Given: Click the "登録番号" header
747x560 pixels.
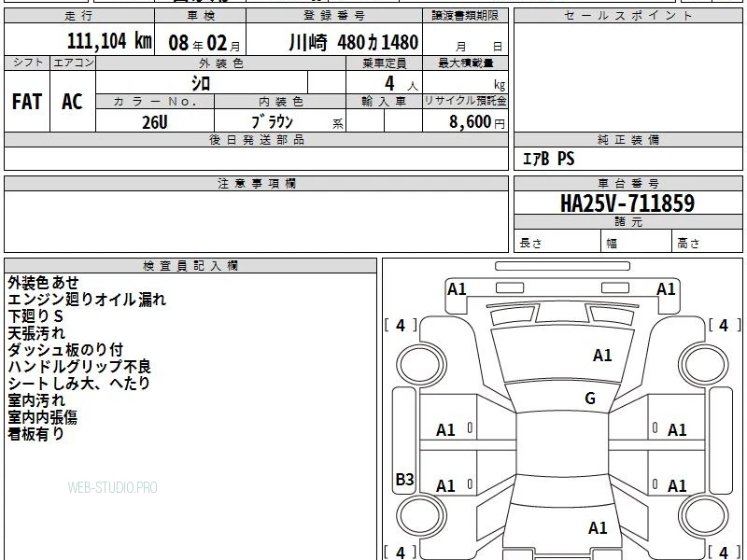Looking at the screenshot, I should pos(334,16).
